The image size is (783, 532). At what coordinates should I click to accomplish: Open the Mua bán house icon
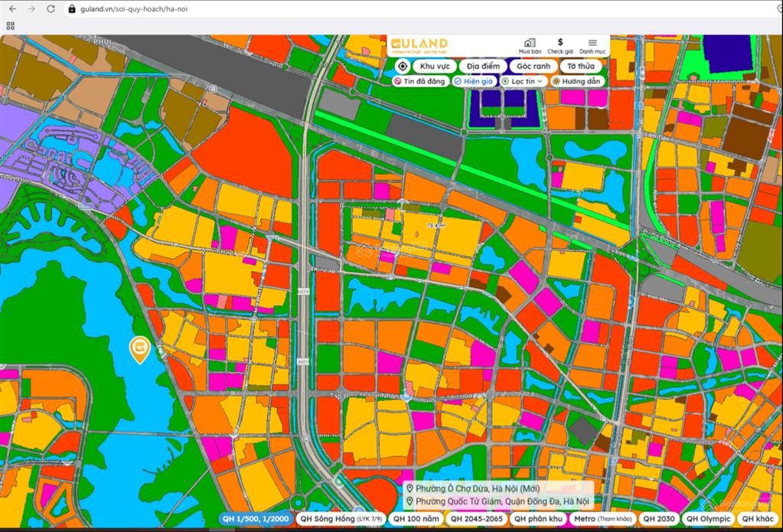coord(530,46)
